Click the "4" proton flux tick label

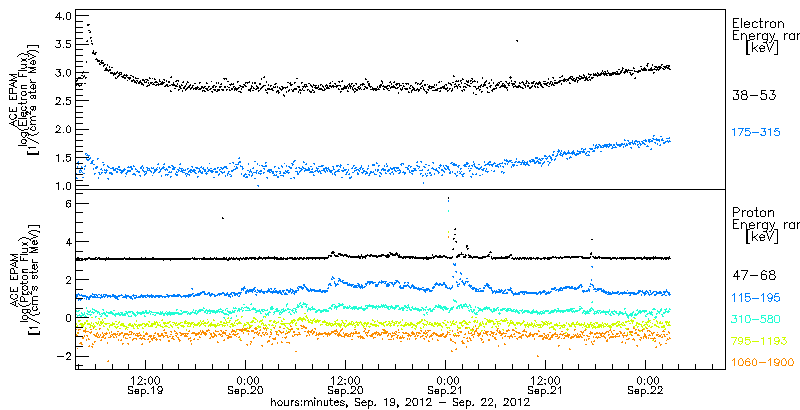(x=67, y=242)
